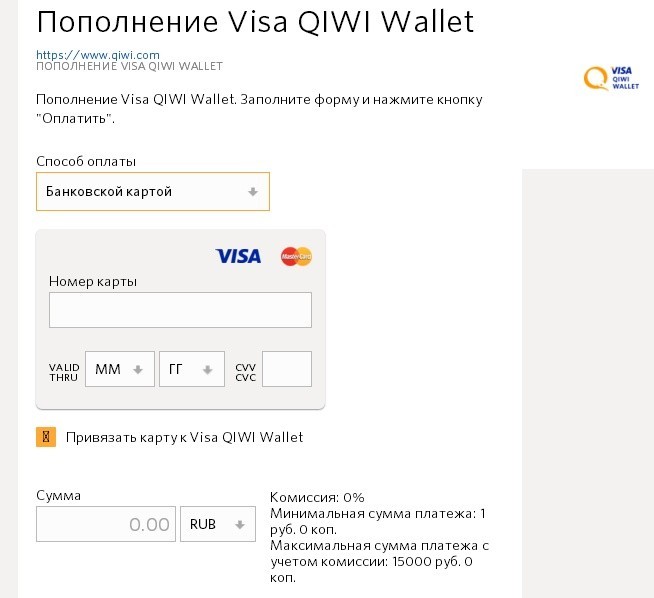Click the arrow icon in ГГ dropdown

(x=207, y=369)
